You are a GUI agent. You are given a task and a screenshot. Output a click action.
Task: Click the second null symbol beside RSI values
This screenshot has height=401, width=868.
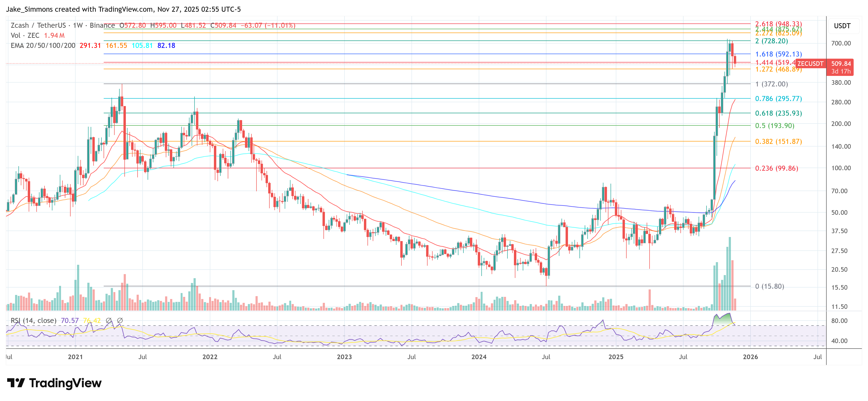pyautogui.click(x=120, y=320)
